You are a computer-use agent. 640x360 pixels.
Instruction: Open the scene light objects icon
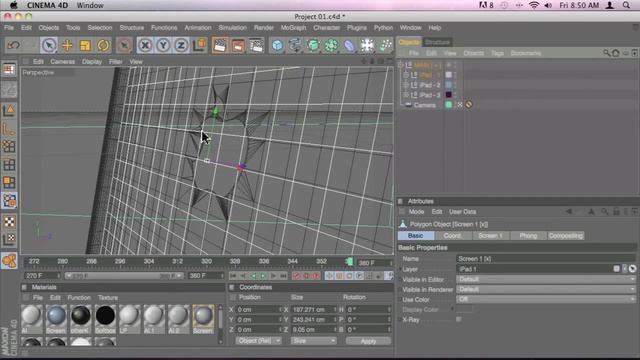367,45
